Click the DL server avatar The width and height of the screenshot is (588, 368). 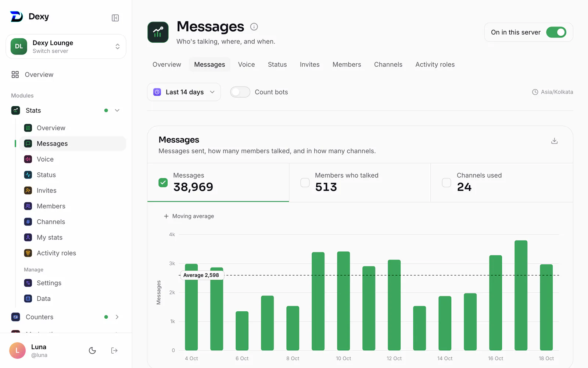tap(19, 46)
